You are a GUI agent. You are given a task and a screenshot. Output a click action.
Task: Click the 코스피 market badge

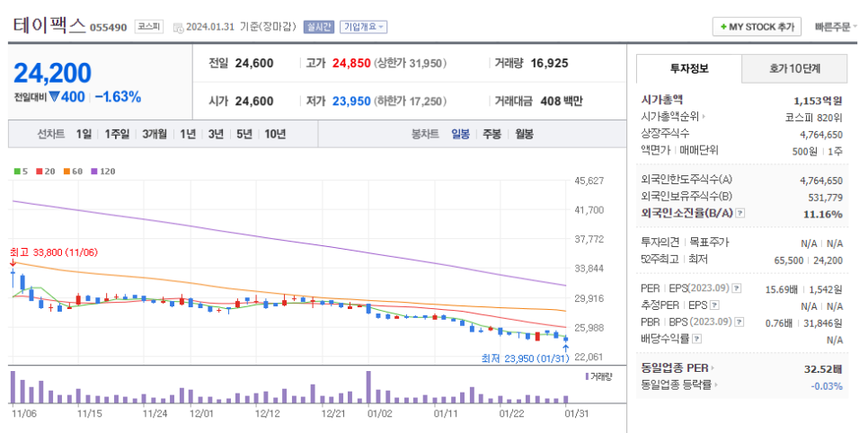149,27
